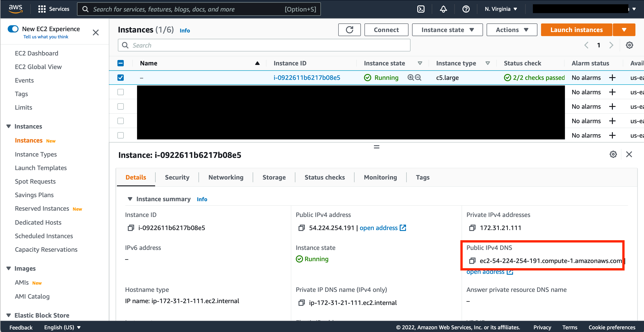Open the Instance state dropdown
The image size is (644, 332).
click(x=447, y=30)
